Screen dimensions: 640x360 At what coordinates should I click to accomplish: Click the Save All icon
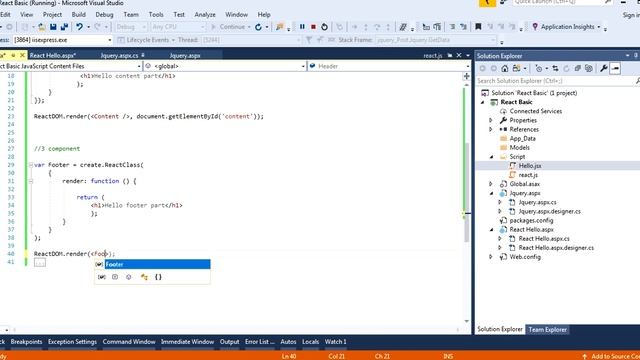point(64,27)
